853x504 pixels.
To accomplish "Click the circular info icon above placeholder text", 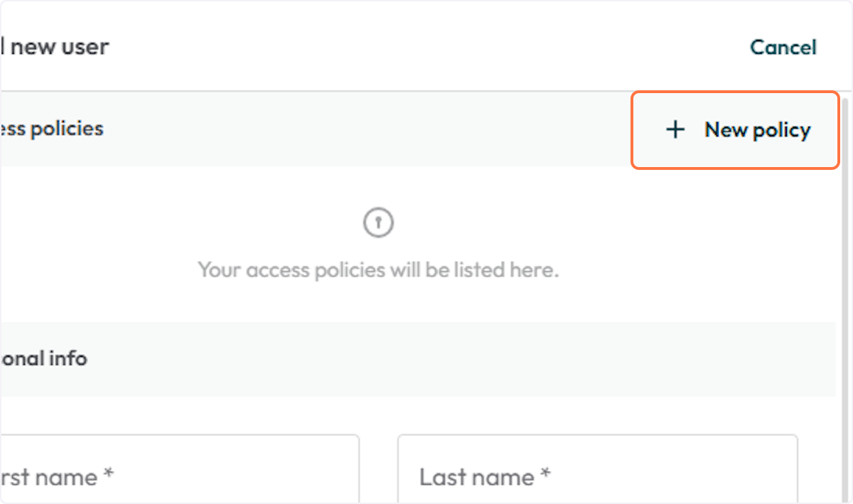I will [378, 222].
